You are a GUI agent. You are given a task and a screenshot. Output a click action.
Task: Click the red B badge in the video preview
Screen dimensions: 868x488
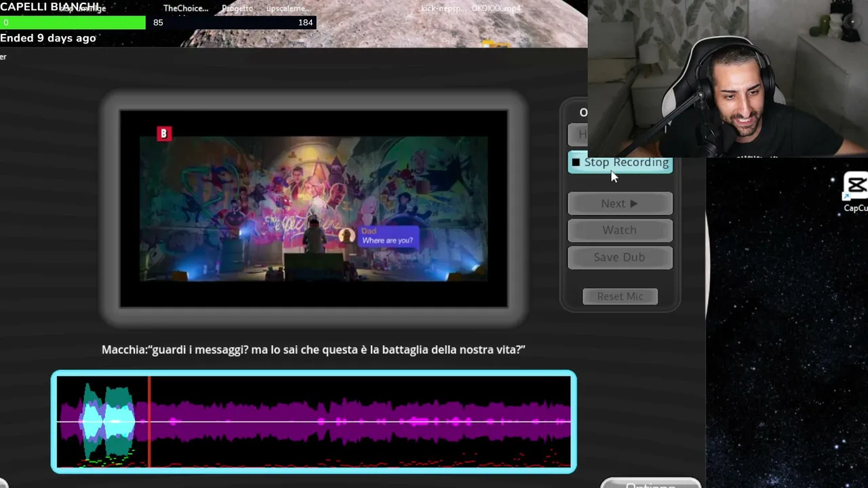point(163,134)
